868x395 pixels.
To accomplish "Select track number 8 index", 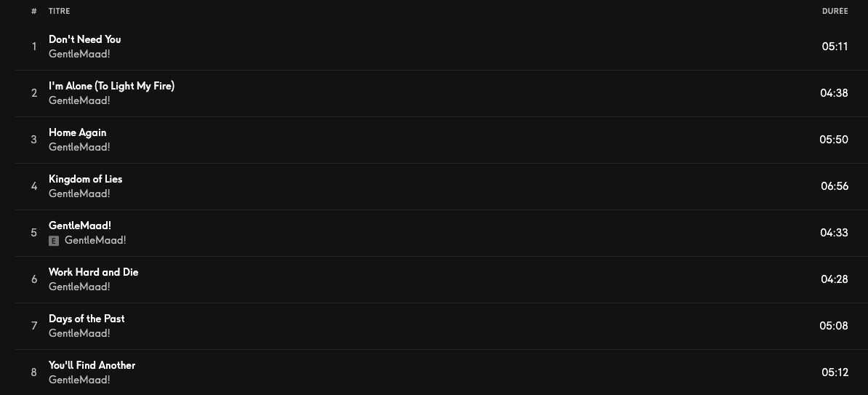I will point(33,372).
